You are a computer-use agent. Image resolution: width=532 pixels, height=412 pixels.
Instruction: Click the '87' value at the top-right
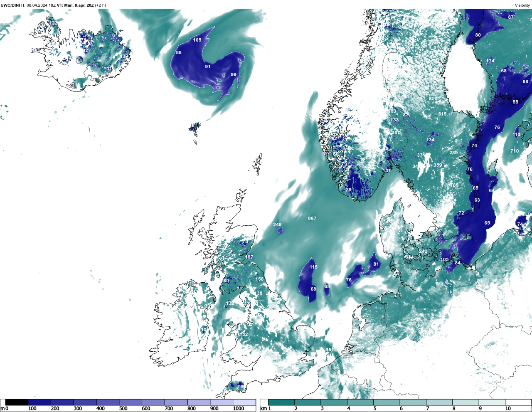[x=511, y=17]
